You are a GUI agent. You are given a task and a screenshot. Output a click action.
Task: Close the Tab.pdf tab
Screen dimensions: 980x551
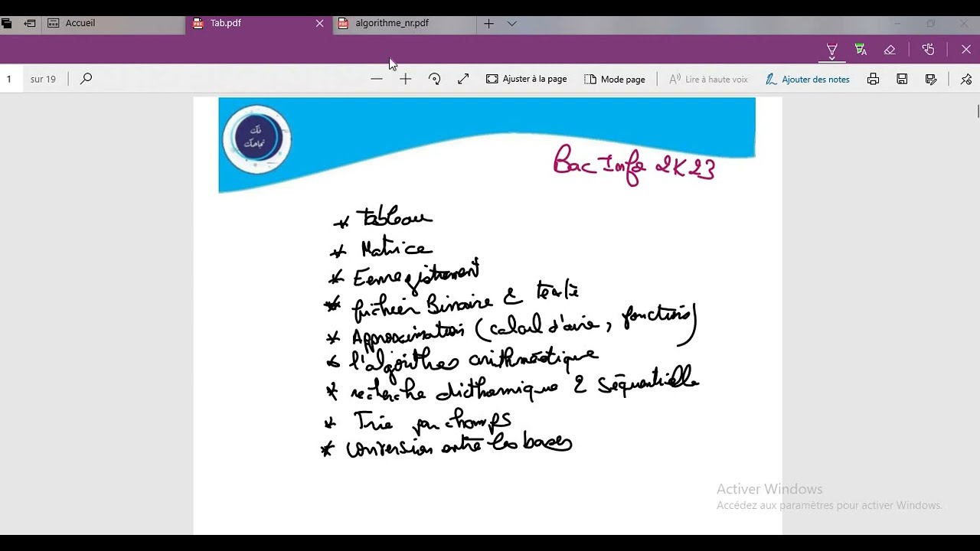pos(320,24)
